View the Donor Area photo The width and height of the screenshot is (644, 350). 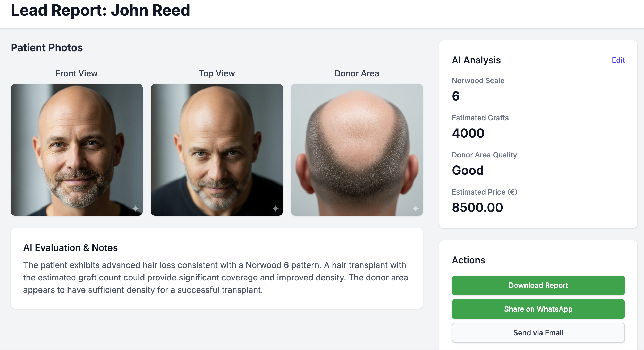coord(357,149)
